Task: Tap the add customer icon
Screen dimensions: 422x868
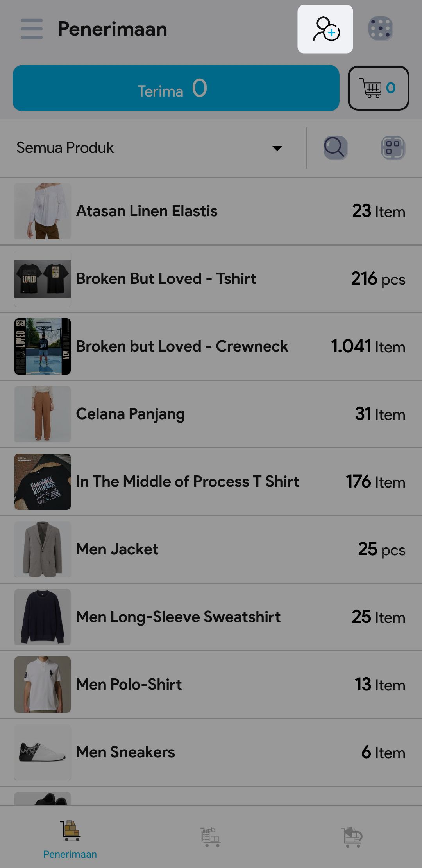Action: [x=325, y=29]
